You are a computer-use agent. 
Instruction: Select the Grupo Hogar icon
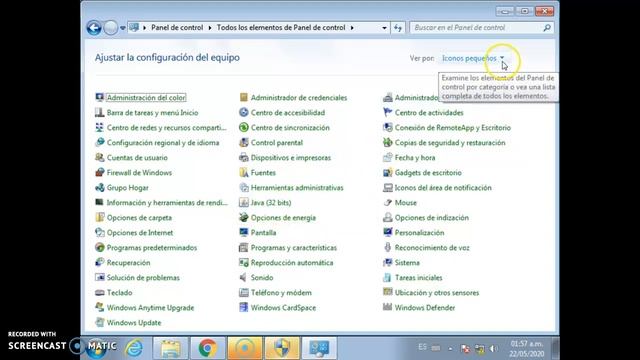pos(100,188)
